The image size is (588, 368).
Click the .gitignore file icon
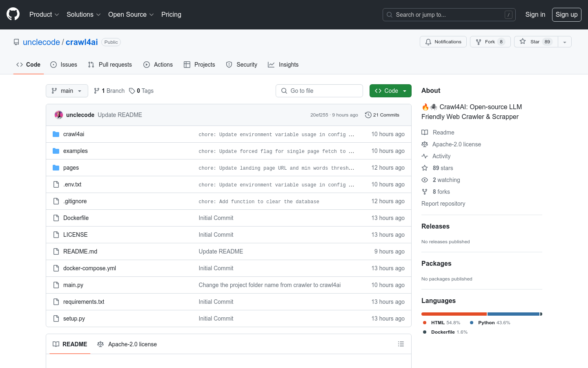coord(56,201)
